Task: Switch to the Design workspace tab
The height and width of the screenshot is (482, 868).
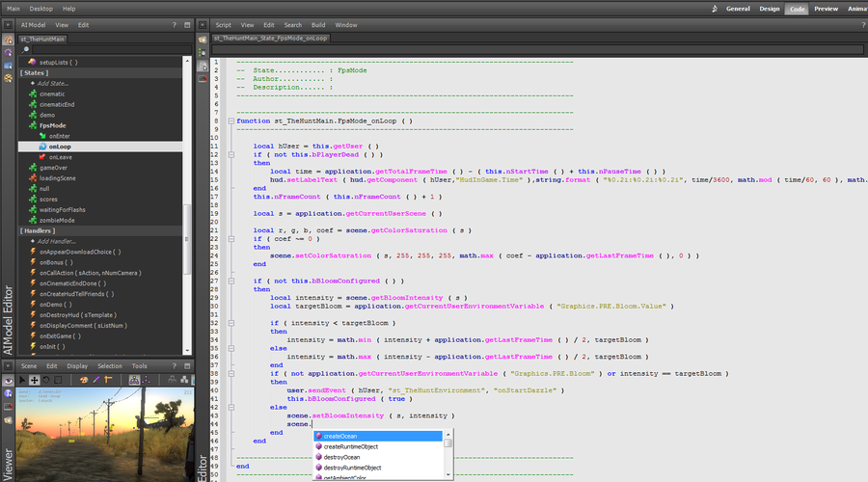Action: [769, 9]
